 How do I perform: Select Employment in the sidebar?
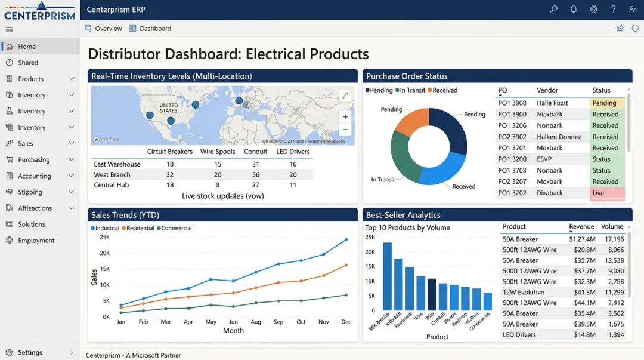[x=40, y=240]
